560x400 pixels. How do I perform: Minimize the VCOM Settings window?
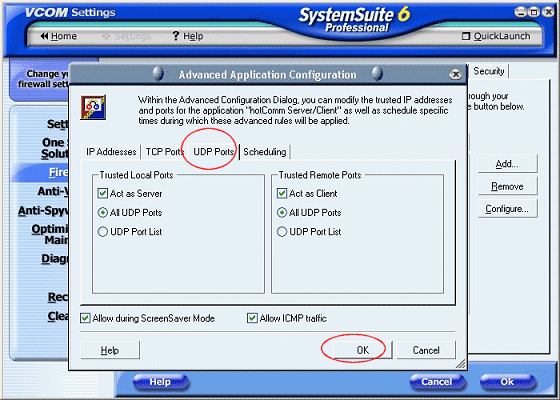[x=520, y=12]
